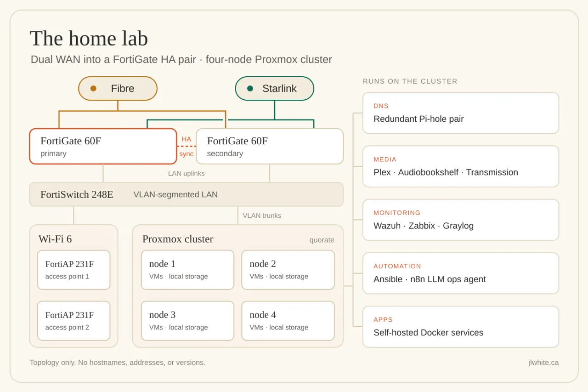
Task: Open the DNS Redundant Pi-hole pair card
Action: 461,113
